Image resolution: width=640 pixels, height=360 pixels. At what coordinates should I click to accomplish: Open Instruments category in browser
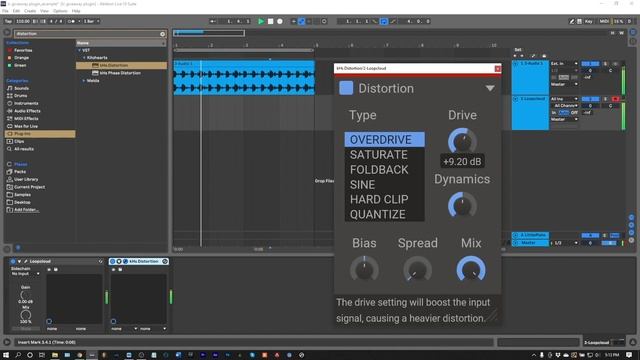(x=26, y=103)
